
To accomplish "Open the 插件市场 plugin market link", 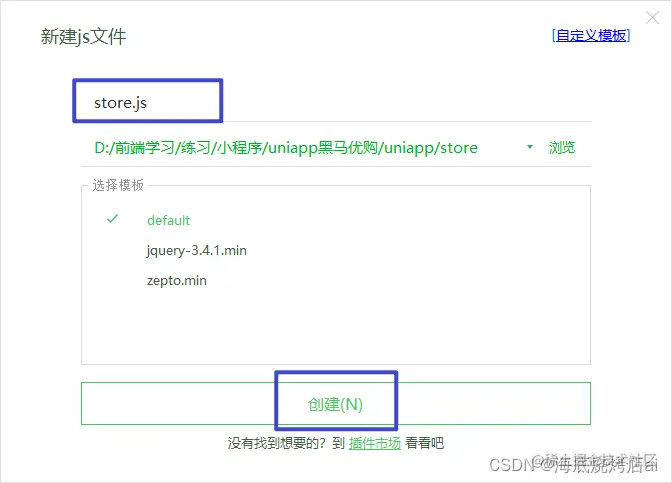I will pyautogui.click(x=375, y=443).
